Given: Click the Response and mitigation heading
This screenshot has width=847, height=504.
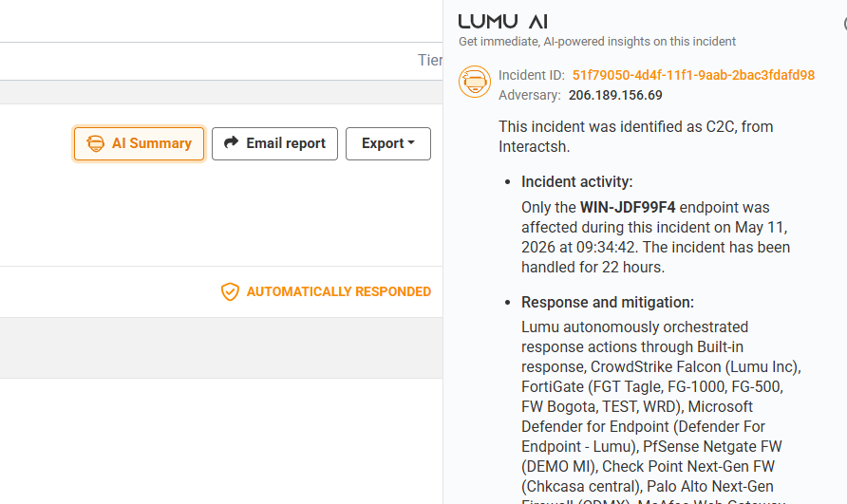Looking at the screenshot, I should coord(607,303).
